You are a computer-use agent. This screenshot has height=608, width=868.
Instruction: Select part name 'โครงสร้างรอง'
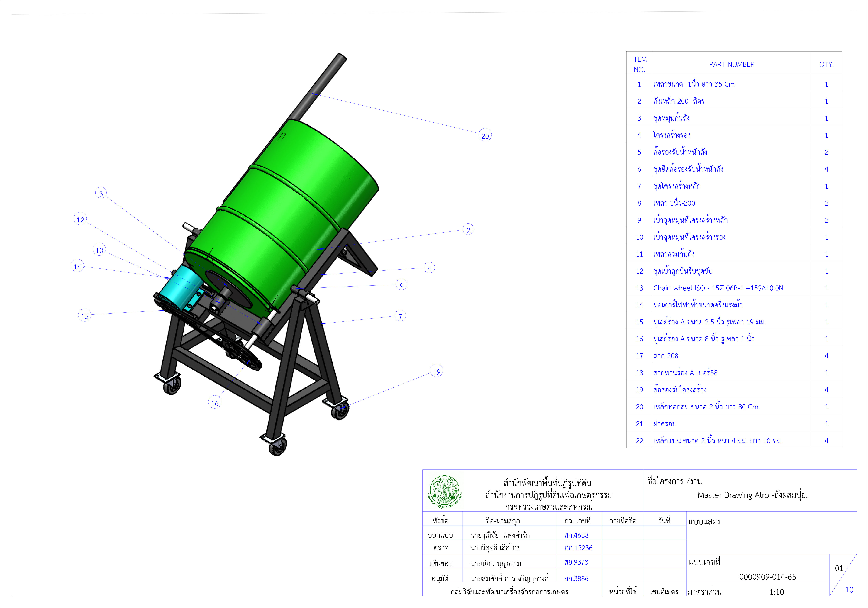[x=672, y=135]
